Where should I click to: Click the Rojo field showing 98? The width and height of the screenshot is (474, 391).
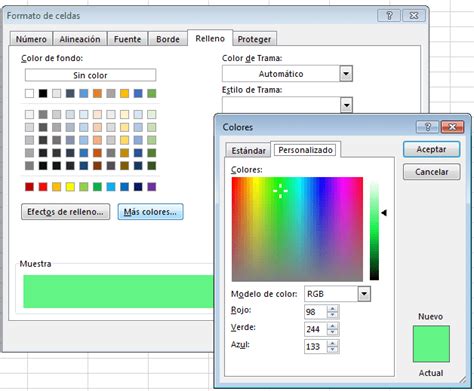coord(316,312)
